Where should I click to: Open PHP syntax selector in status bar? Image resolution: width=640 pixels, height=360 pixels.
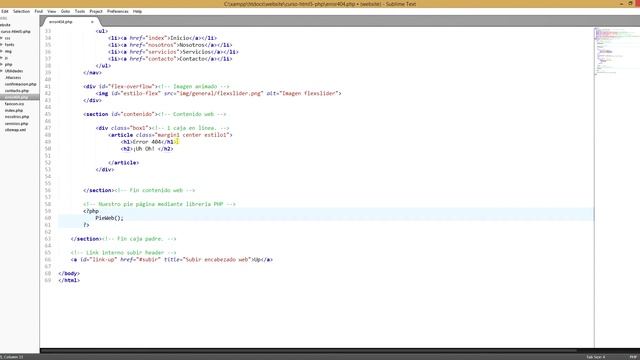pyautogui.click(x=632, y=357)
